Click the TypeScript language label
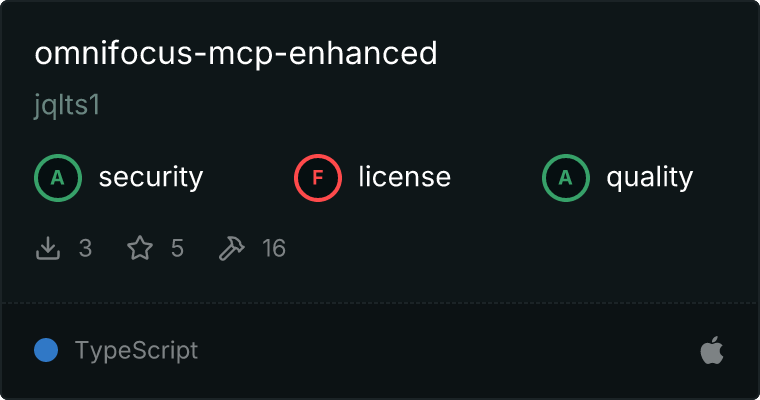 coord(136,351)
